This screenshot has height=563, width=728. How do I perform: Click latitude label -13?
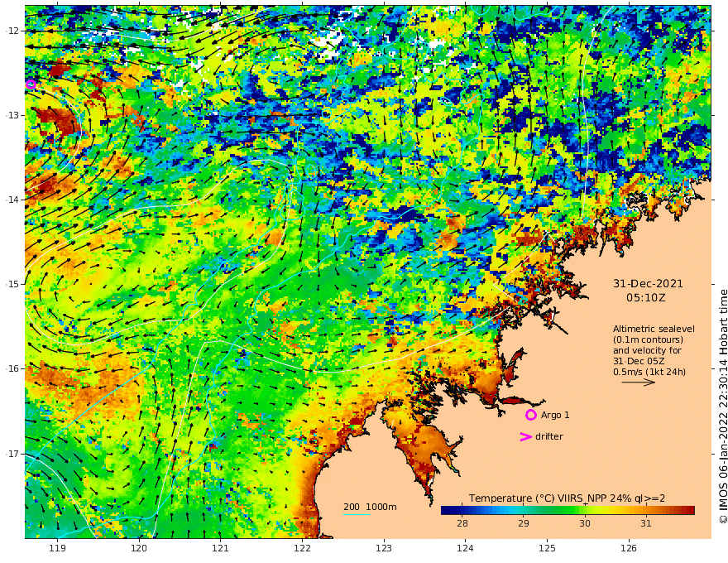point(12,115)
